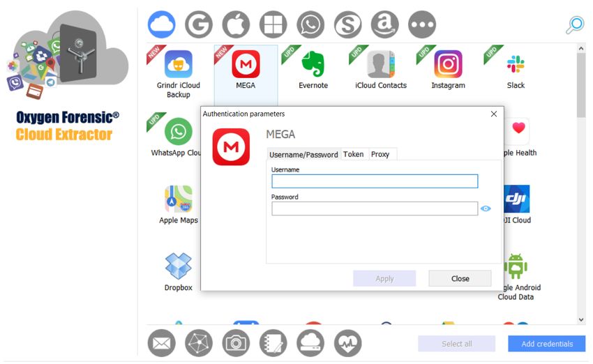
Task: Click the services list scrollbar thumb
Action: [581, 85]
